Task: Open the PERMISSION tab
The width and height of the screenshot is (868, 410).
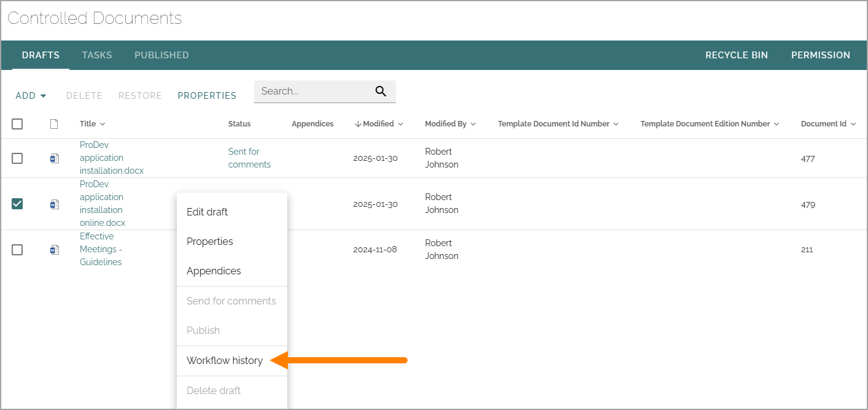Action: click(x=821, y=55)
